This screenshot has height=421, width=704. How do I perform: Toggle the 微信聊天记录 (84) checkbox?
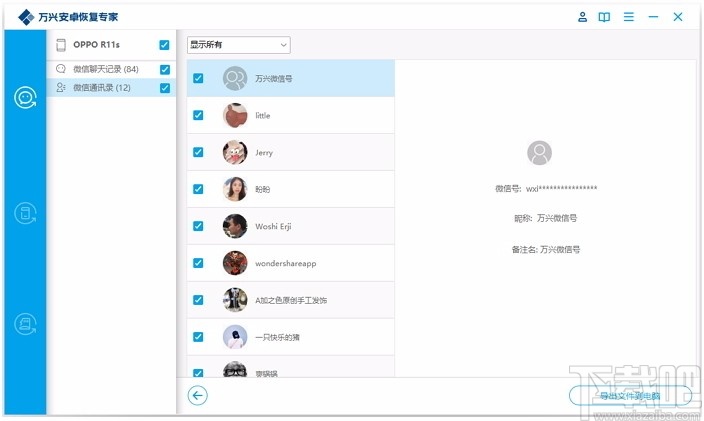click(x=165, y=69)
